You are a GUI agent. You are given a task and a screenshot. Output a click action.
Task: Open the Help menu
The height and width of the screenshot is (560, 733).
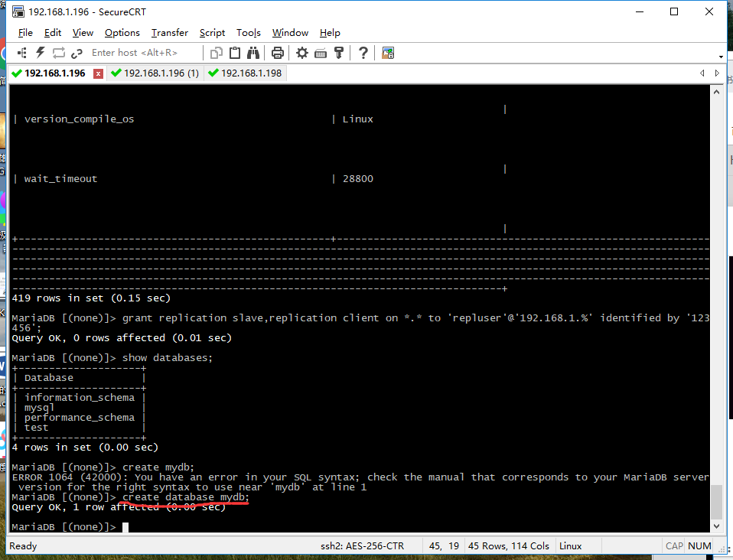pyautogui.click(x=330, y=33)
